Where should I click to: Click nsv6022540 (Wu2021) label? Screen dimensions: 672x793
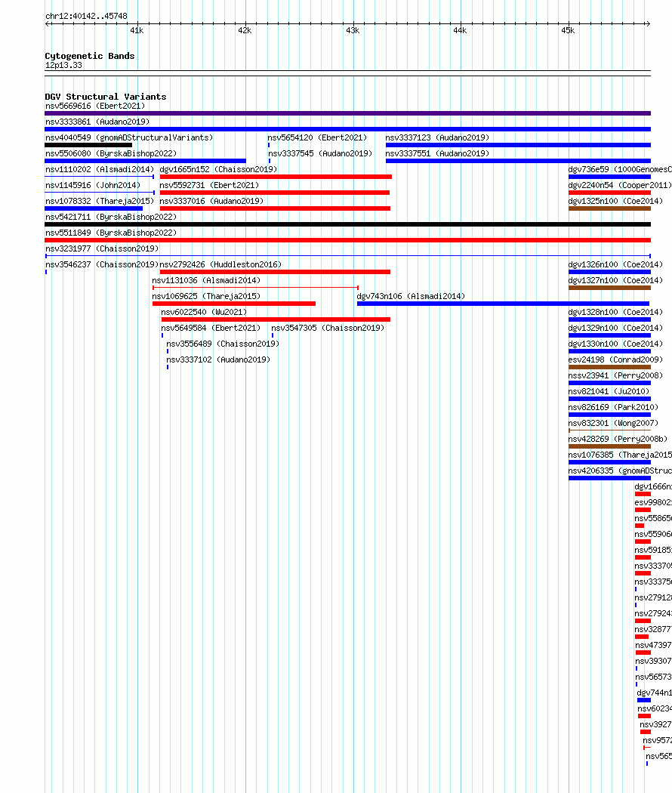pyautogui.click(x=204, y=312)
